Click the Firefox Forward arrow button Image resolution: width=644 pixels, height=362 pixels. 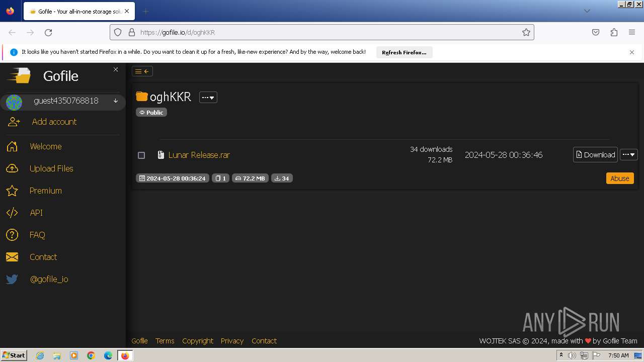click(x=30, y=32)
